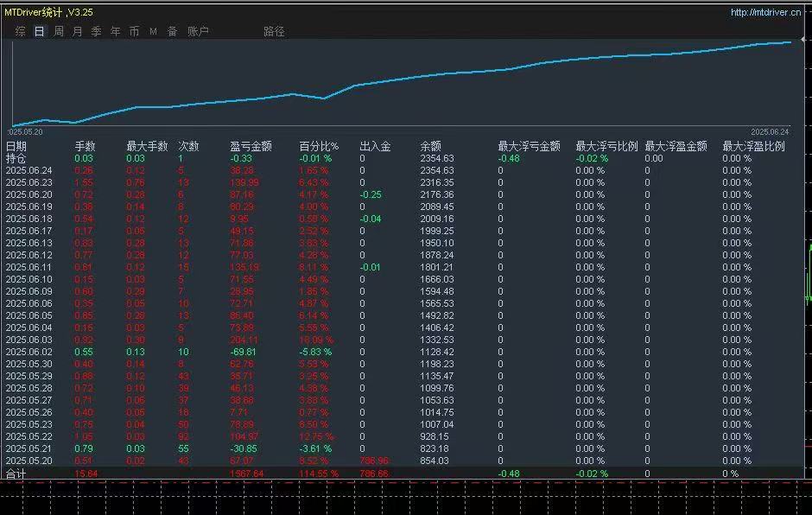Screen dimensions: 812x515
Task: Click the 盈亏金额 column header
Action: 251,146
